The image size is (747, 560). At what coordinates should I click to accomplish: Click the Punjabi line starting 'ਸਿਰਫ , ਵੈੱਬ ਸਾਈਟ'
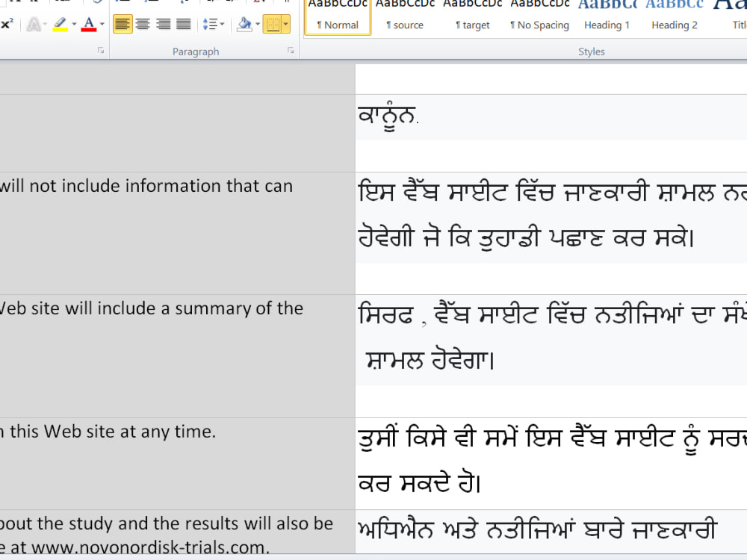(552, 314)
